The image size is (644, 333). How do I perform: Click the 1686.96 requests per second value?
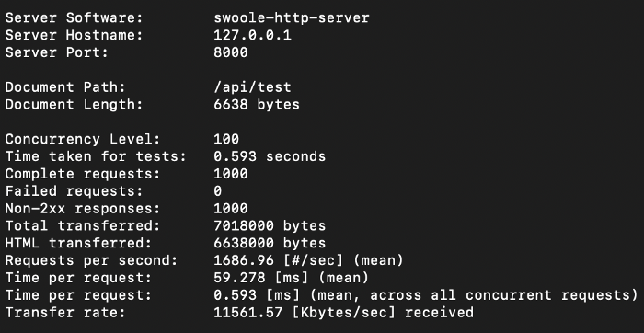(x=308, y=260)
